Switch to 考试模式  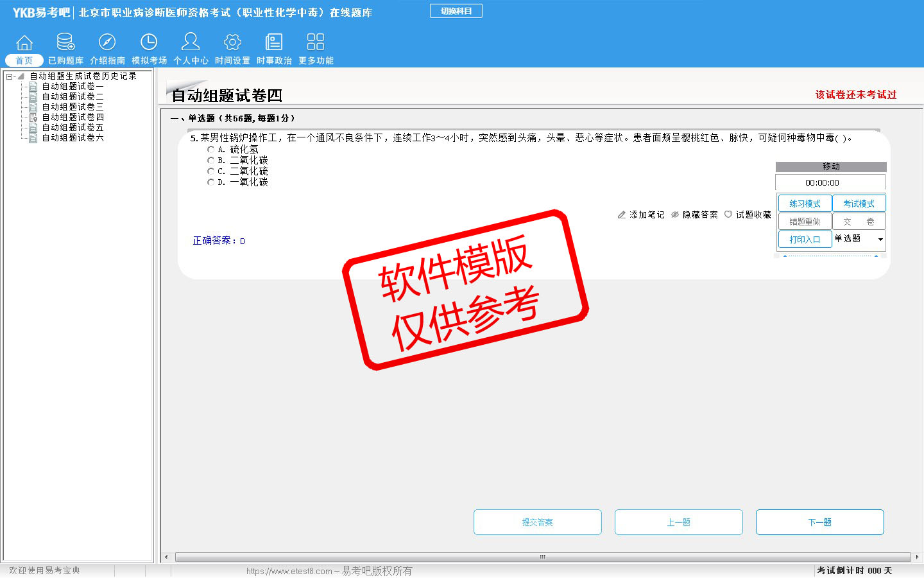pyautogui.click(x=859, y=204)
